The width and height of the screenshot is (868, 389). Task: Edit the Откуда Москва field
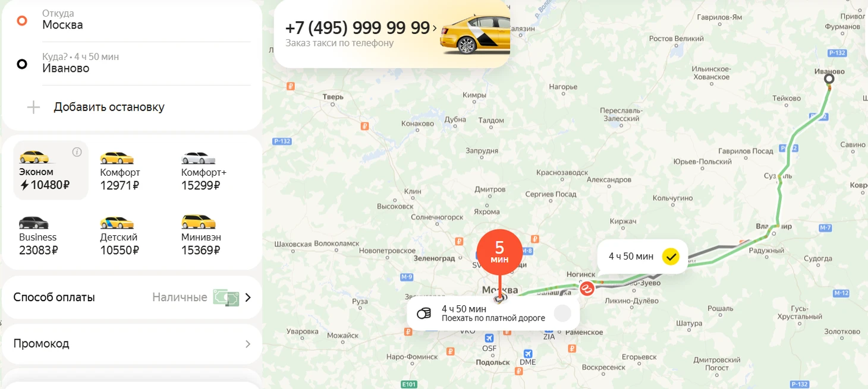[132, 20]
